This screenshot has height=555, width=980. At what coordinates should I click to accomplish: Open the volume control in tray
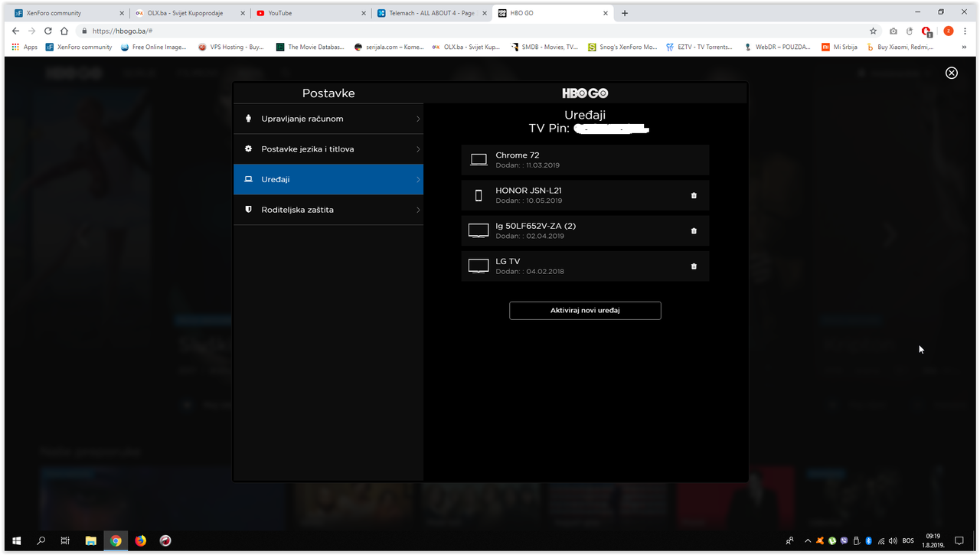coord(893,540)
